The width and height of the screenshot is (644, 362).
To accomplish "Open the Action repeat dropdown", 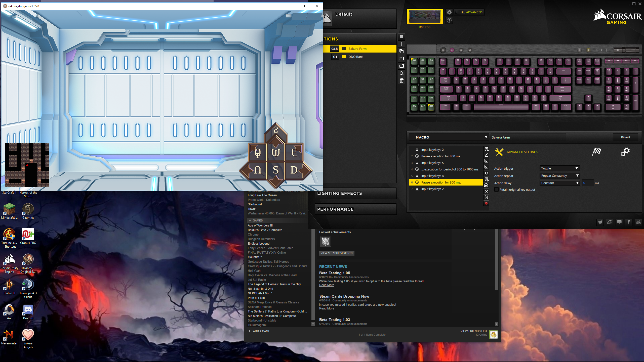I will point(559,175).
